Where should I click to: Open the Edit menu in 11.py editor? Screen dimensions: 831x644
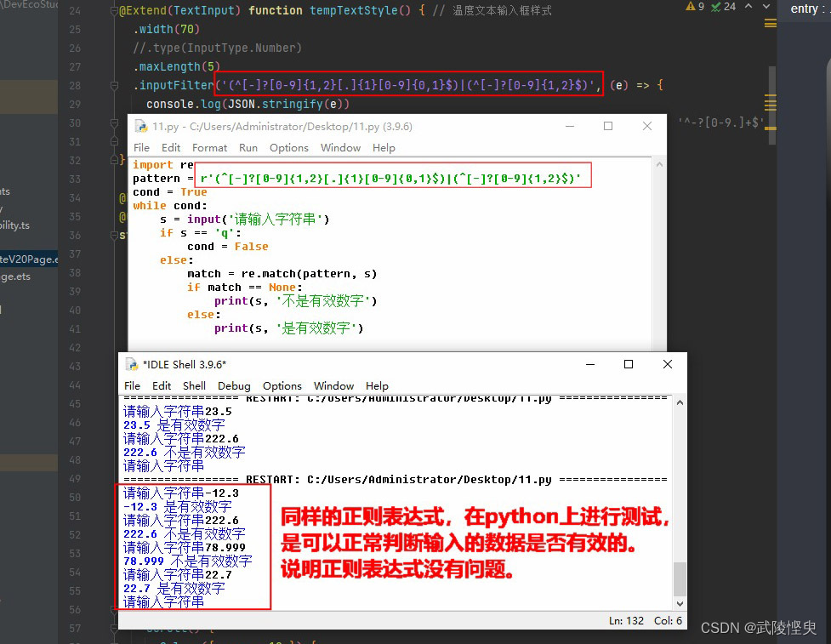(171, 148)
